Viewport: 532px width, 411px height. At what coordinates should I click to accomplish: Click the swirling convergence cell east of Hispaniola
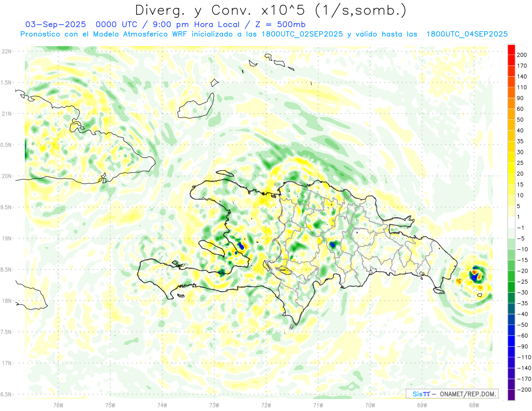[476, 276]
